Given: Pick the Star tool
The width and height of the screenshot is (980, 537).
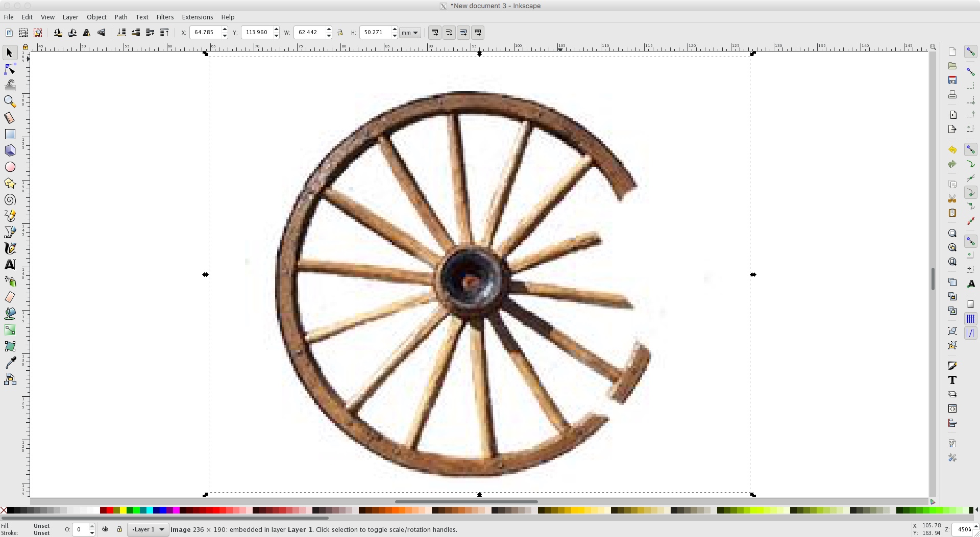Looking at the screenshot, I should coord(10,183).
